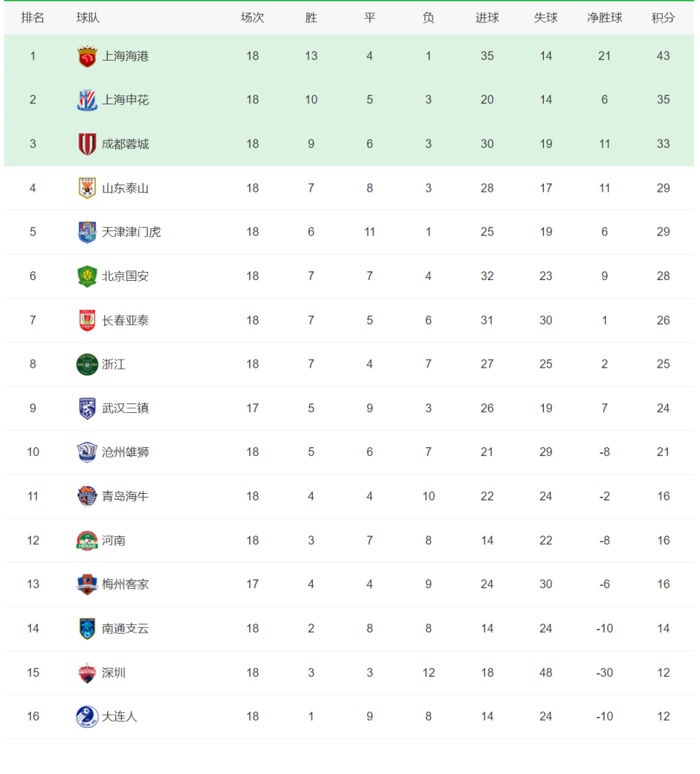Click the 净胜球 column header
Viewport: 700px width, 774px height.
pos(604,18)
